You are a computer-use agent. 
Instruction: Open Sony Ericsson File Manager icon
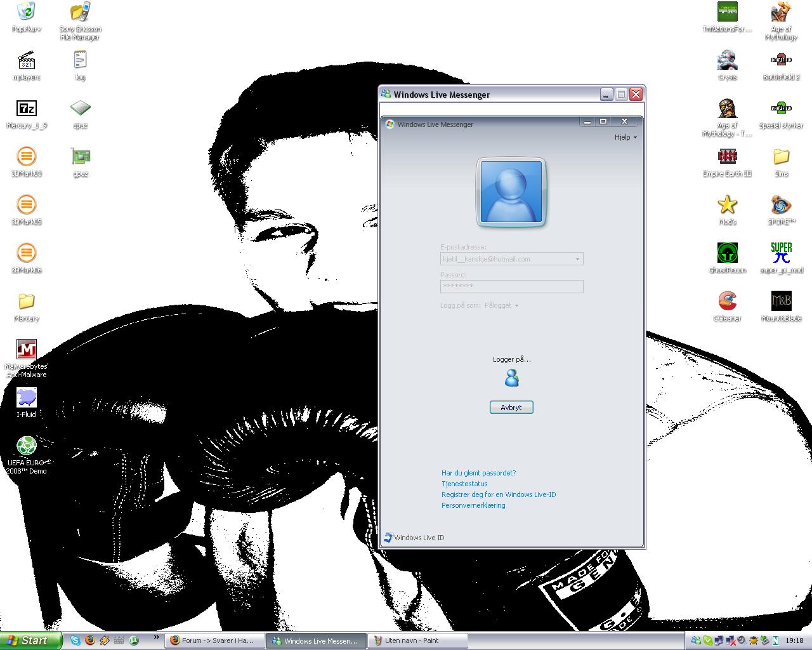pos(80,21)
